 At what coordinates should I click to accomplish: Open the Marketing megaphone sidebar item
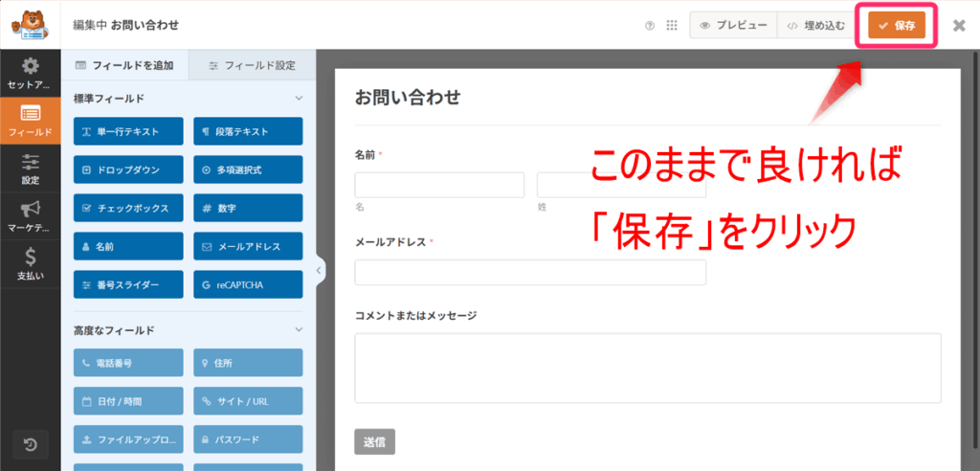(x=31, y=216)
